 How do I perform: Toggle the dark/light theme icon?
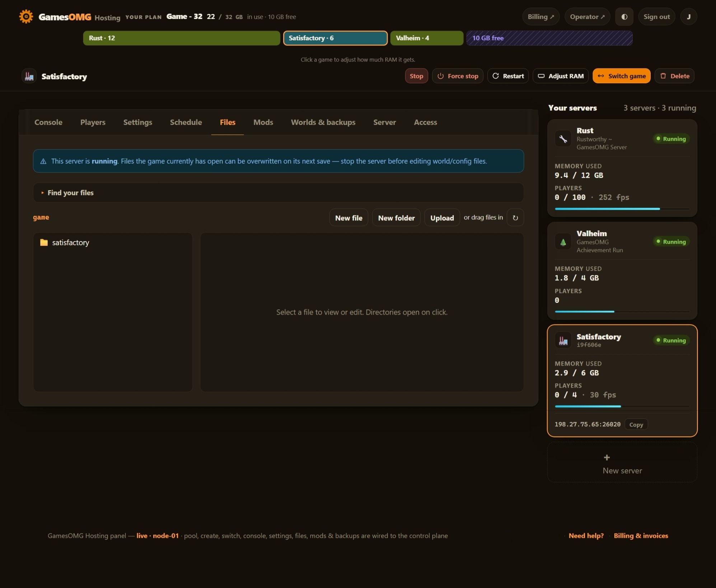(x=624, y=17)
